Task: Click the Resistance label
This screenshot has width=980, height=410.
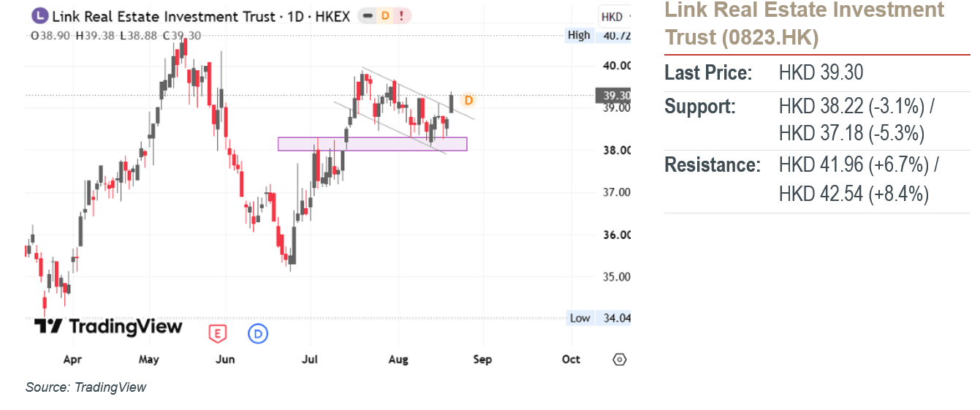Action: point(713,165)
